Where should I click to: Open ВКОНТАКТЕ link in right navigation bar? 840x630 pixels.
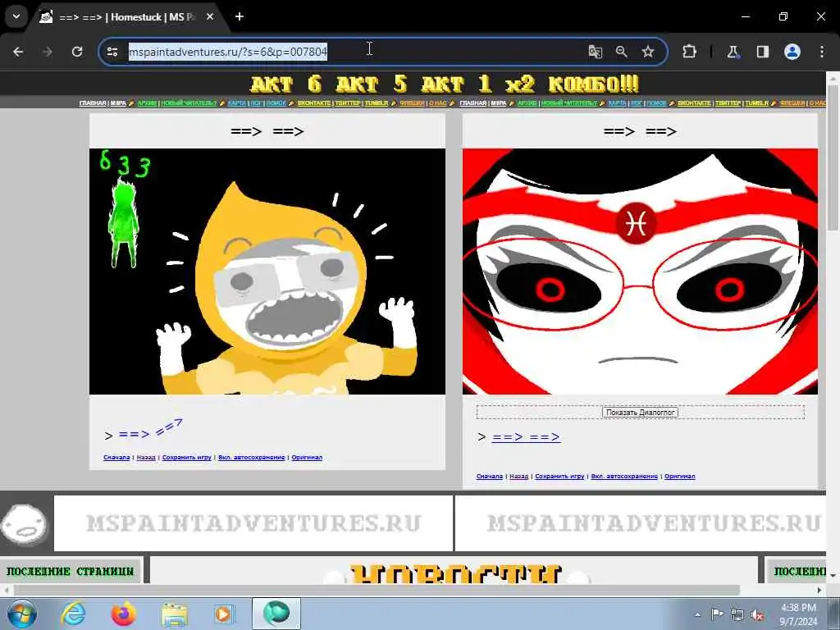point(694,103)
